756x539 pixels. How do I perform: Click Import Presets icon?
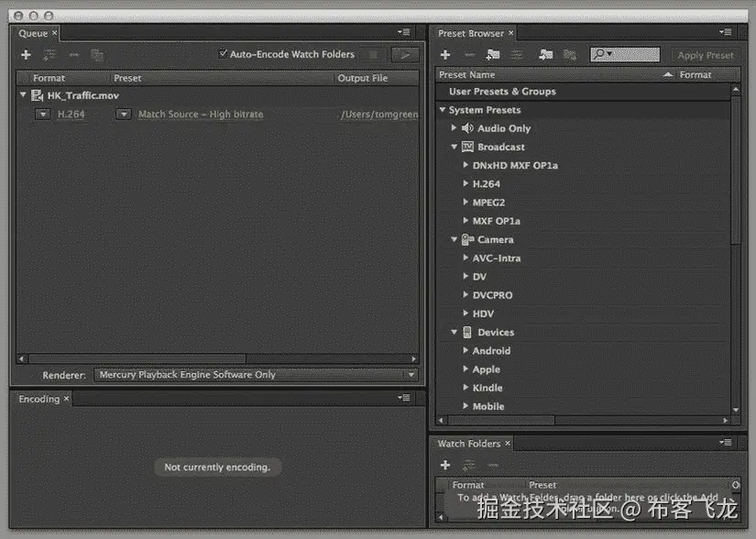(546, 55)
